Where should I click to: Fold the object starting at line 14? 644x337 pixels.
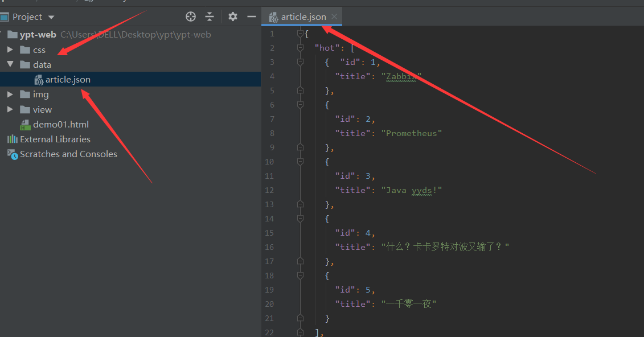pos(300,219)
